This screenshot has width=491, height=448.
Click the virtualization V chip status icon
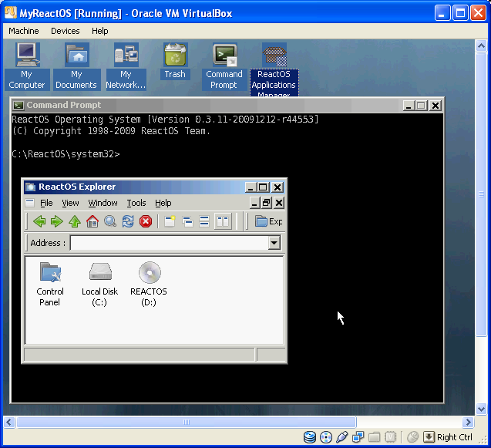(390, 437)
